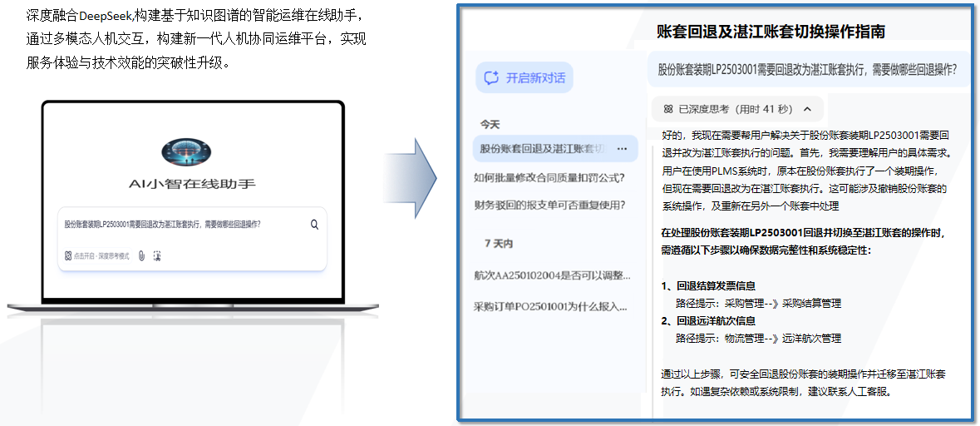Enable 点击开启·深度思考模式 toggle
The width and height of the screenshot is (980, 426).
pos(97,255)
